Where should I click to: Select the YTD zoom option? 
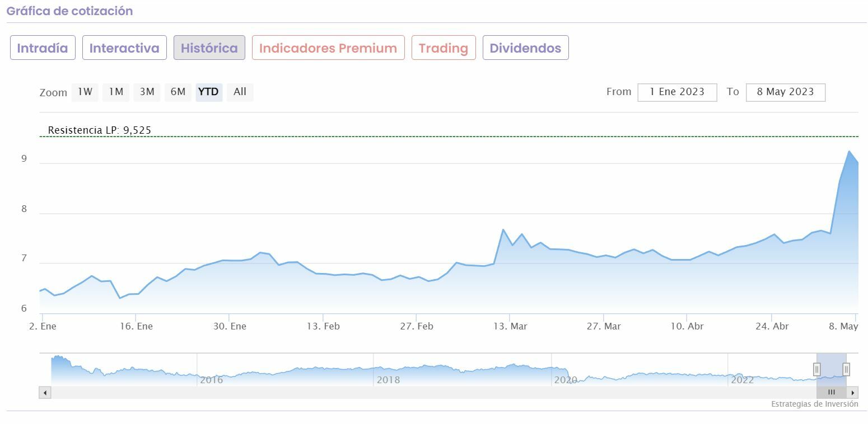pos(209,92)
